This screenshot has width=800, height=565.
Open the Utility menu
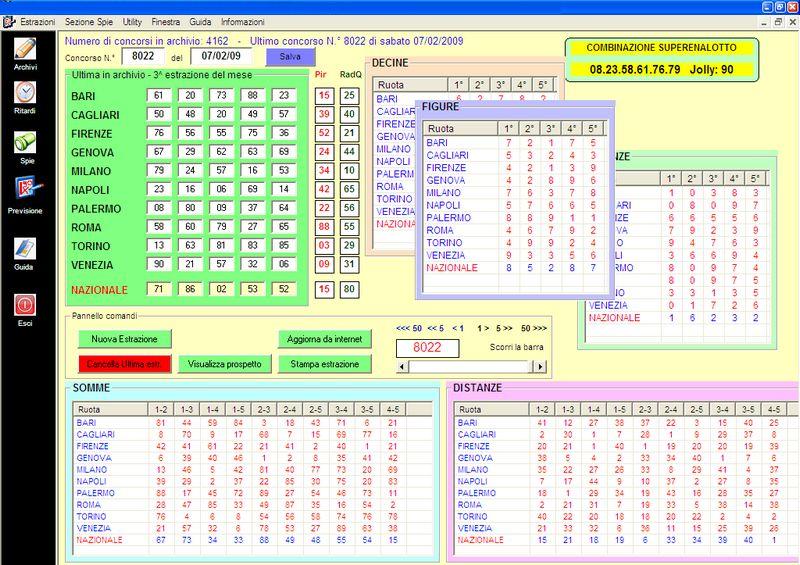(132, 22)
